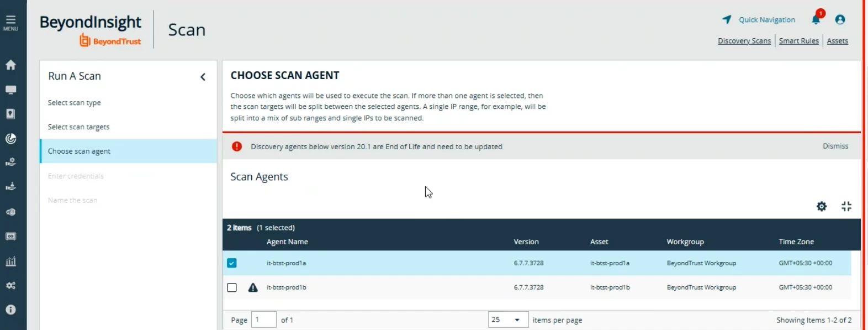868x330 pixels.
Task: Open the contact badge sidebar icon
Action: [x=10, y=114]
